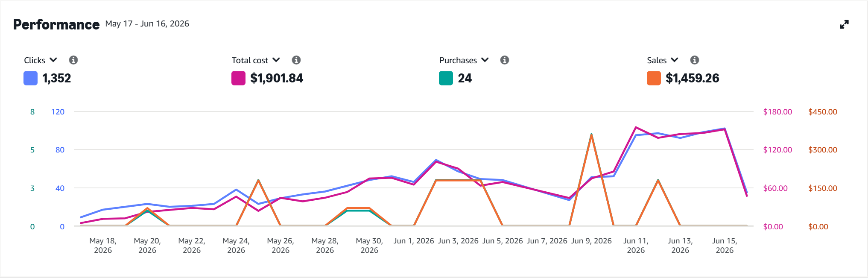
Task: Show info tooltip for Purchases metric
Action: [x=505, y=60]
